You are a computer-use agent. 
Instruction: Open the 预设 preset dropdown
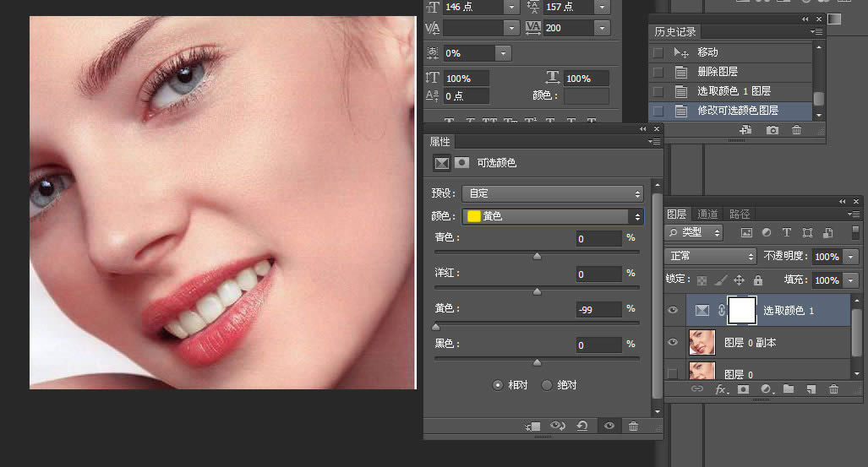coord(553,193)
